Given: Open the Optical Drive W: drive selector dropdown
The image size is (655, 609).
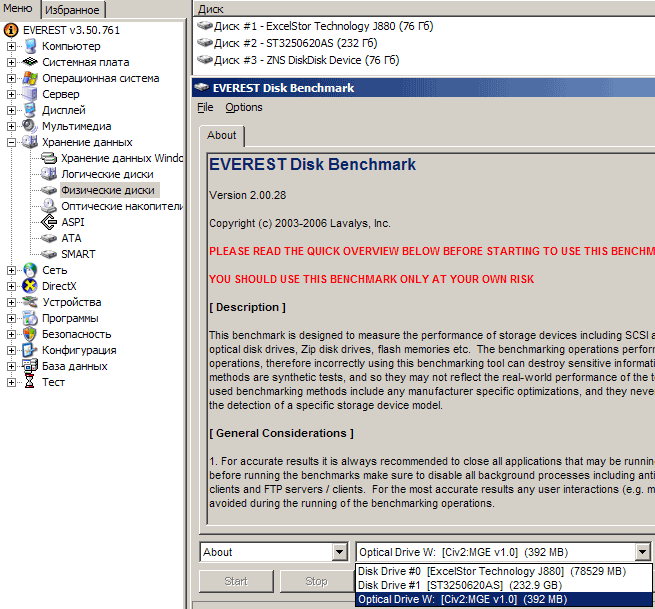Looking at the screenshot, I should 642,552.
